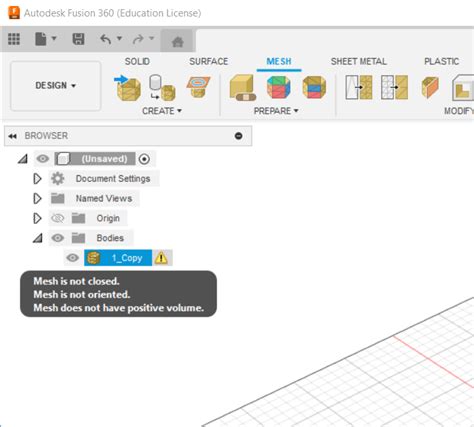The height and width of the screenshot is (427, 474).
Task: Redo the last action
Action: [138, 39]
